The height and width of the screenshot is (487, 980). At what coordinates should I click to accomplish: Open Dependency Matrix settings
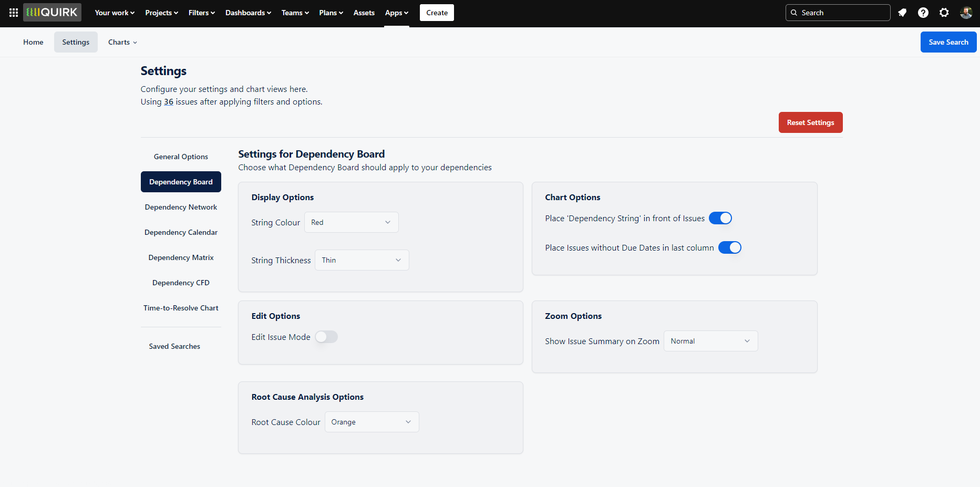pyautogui.click(x=181, y=257)
